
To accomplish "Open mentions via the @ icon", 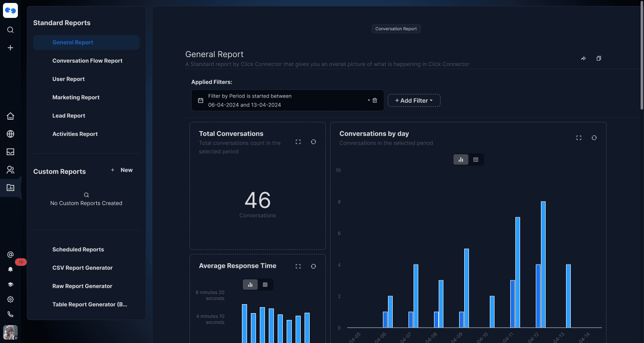I will [11, 254].
